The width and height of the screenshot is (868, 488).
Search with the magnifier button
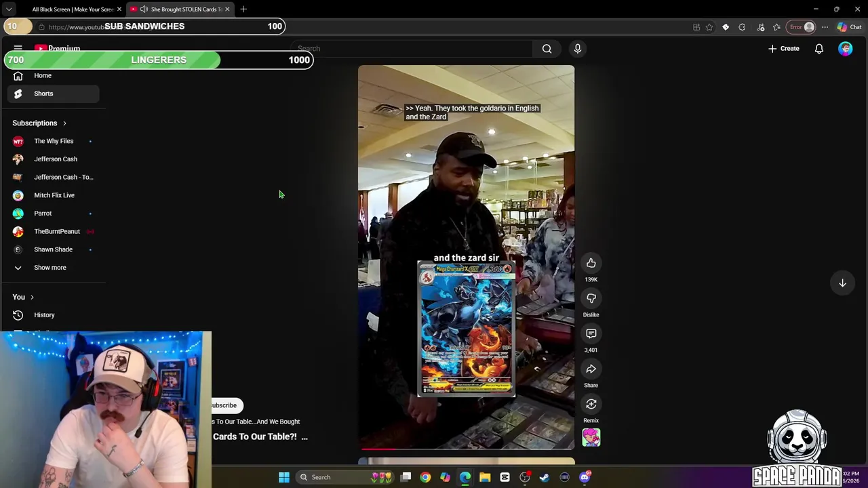(547, 49)
